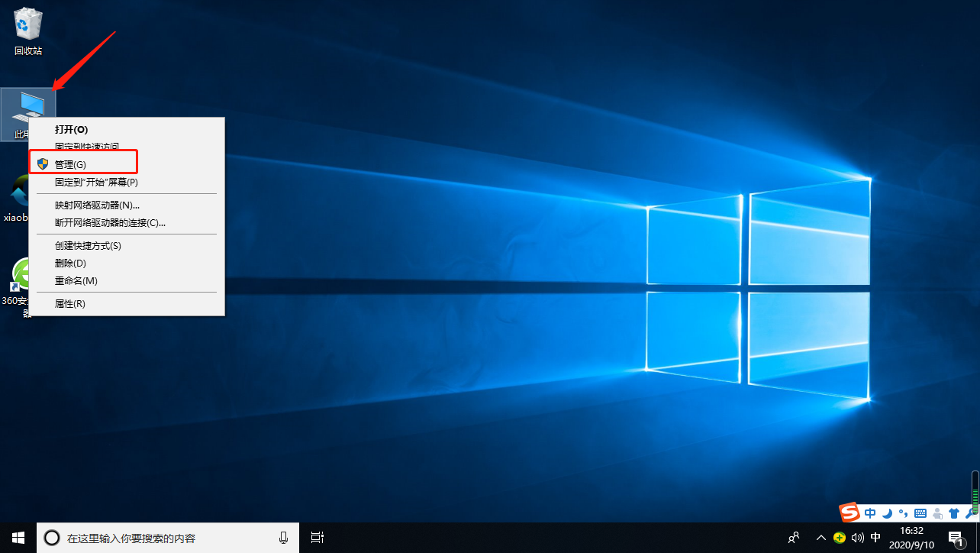
Task: Toggle Sogou 中 Chinese/English mode
Action: point(870,513)
